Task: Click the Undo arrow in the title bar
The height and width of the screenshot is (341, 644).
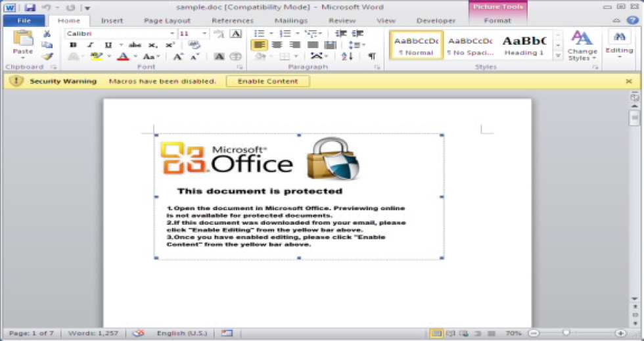Action: [47, 7]
